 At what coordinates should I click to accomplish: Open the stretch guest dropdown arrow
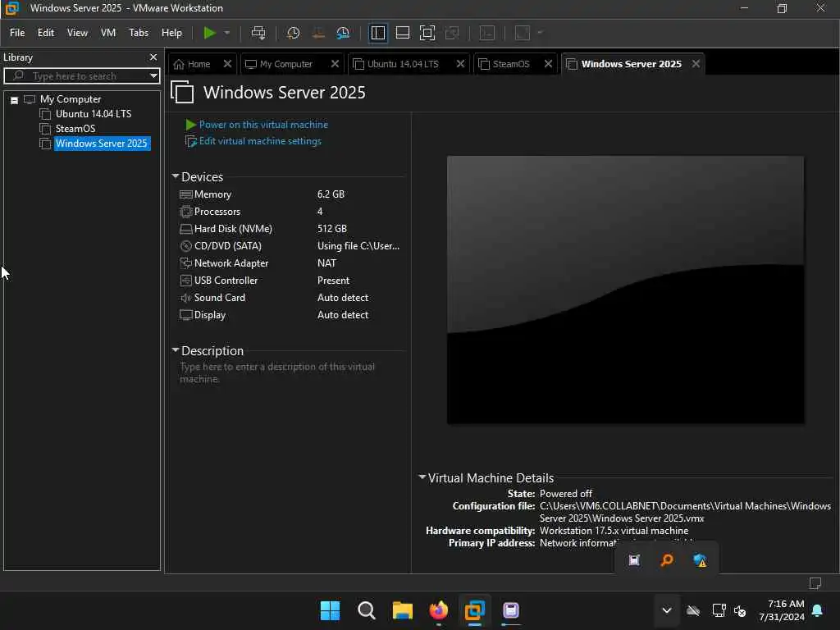point(540,33)
